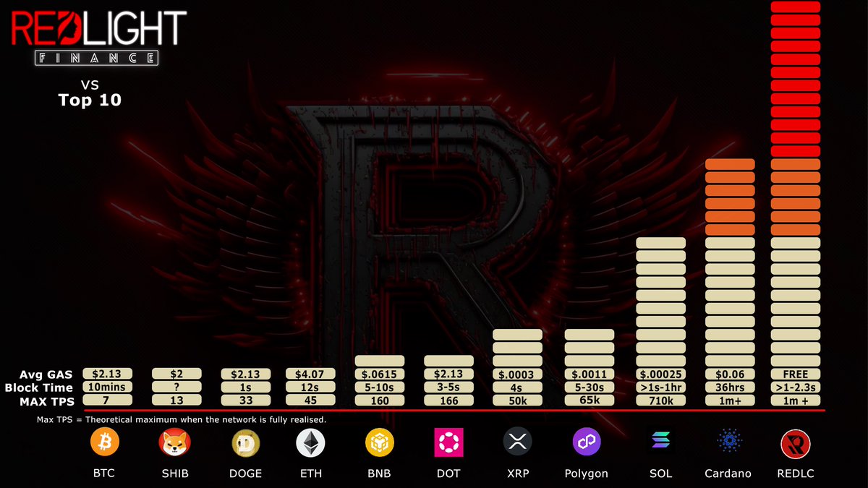Click the Cardano Avg GAS value $0.06
This screenshot has width=868, height=488.
pyautogui.click(x=730, y=374)
